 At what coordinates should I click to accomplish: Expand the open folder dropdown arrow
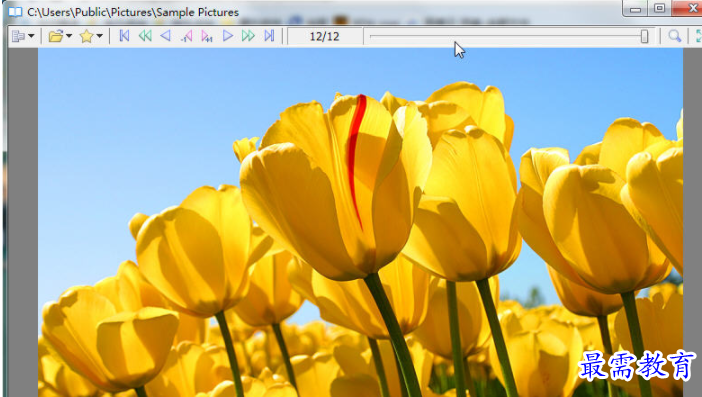click(x=69, y=36)
